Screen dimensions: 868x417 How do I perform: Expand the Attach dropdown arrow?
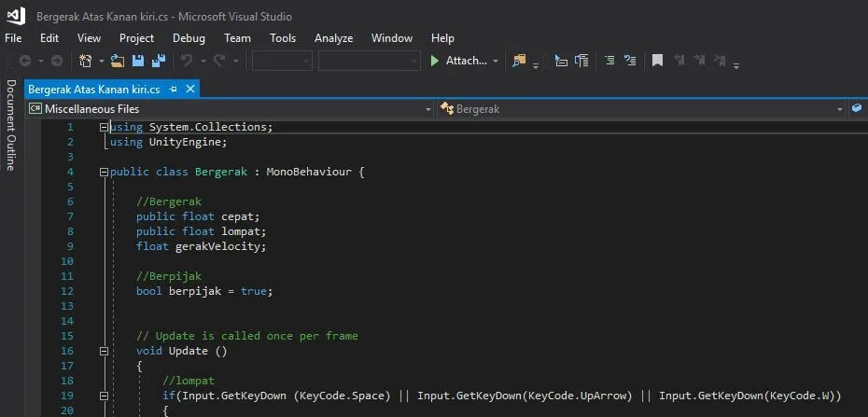(x=496, y=61)
